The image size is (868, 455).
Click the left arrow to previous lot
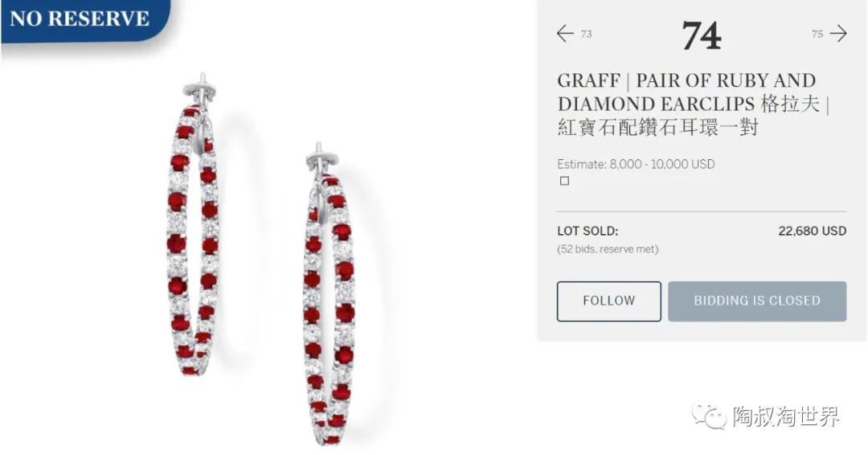coord(565,33)
